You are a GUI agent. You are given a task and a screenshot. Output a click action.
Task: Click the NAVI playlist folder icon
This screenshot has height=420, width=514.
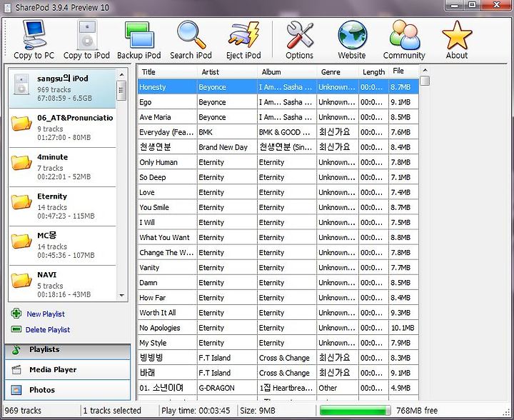coord(21,281)
